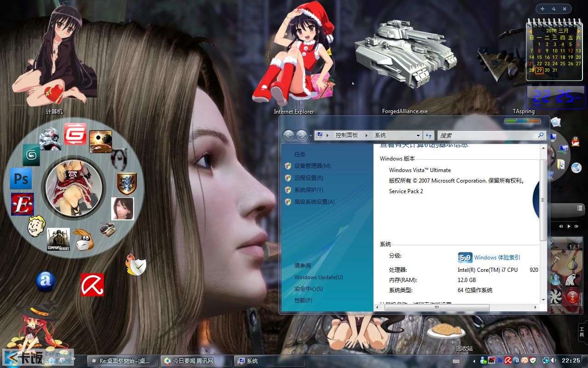Launch the red G icon in circular dock
588x368 pixels.
pyautogui.click(x=75, y=134)
